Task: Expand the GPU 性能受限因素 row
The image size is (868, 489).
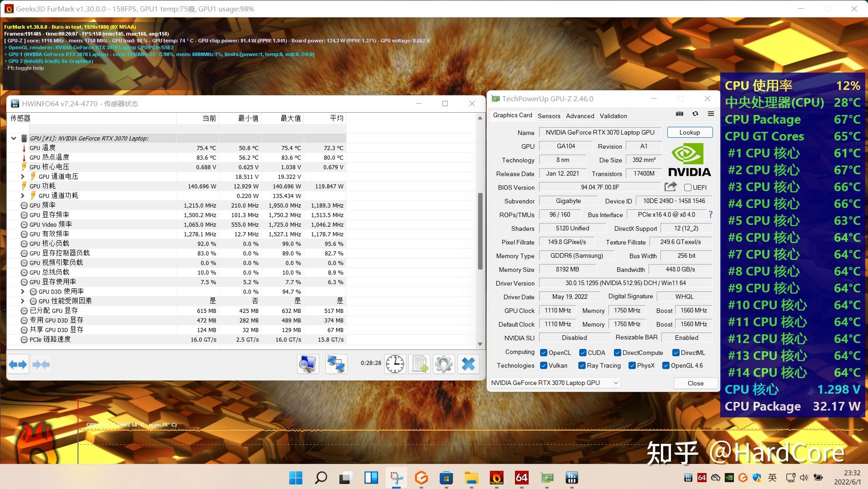Action: click(x=23, y=301)
